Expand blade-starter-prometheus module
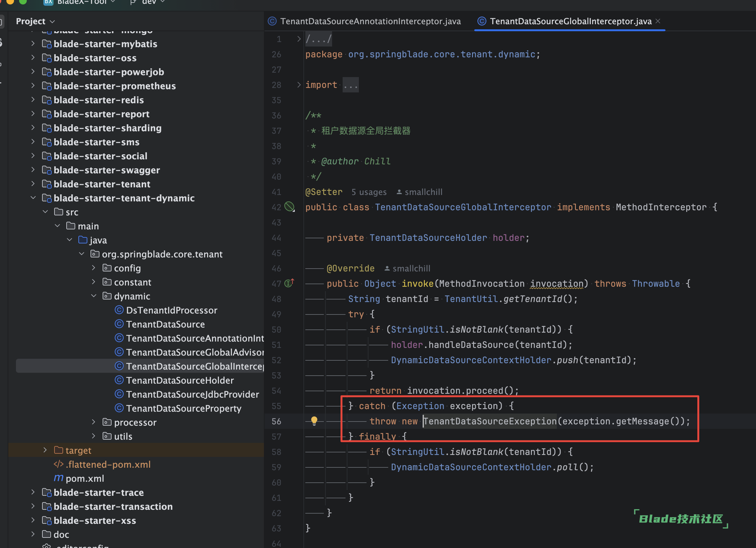This screenshot has width=756, height=548. click(33, 85)
